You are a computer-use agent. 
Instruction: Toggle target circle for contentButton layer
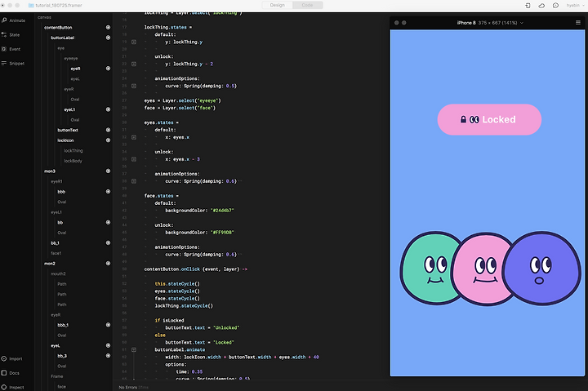[108, 28]
